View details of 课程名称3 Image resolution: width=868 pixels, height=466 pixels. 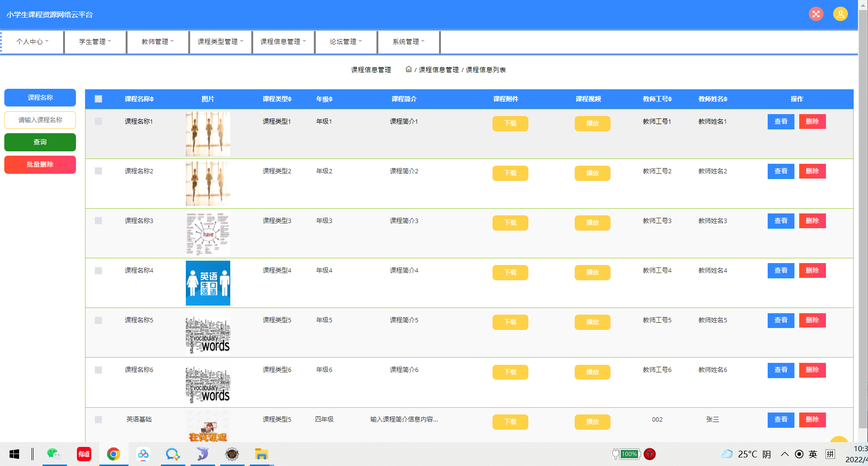(x=781, y=221)
